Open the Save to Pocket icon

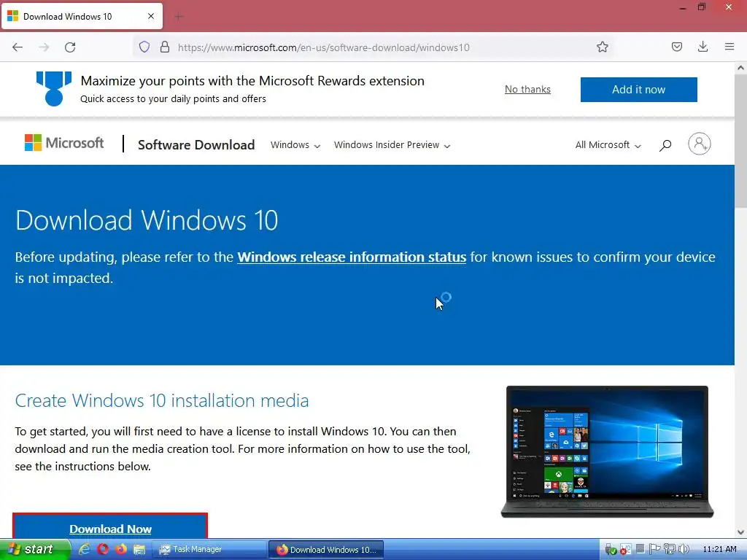(x=676, y=47)
